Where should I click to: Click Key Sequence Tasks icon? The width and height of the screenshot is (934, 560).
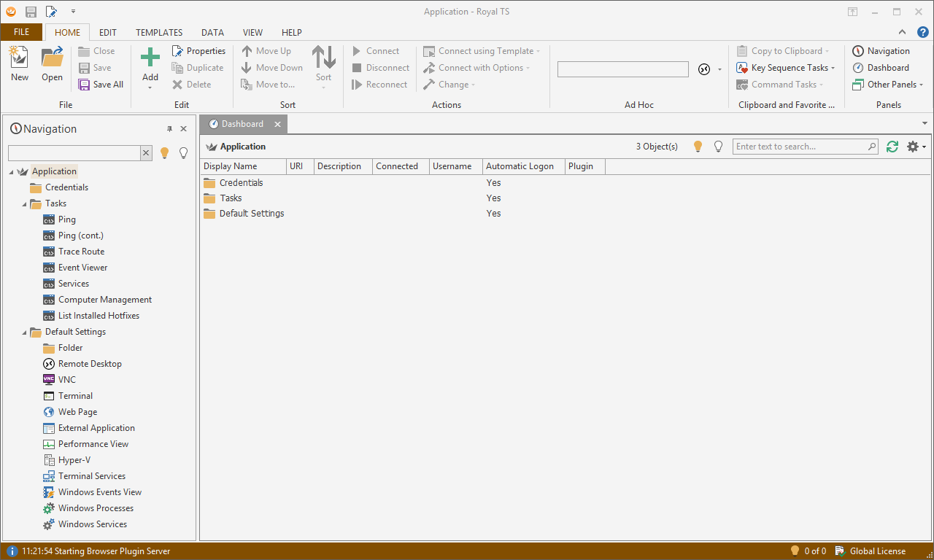[742, 68]
